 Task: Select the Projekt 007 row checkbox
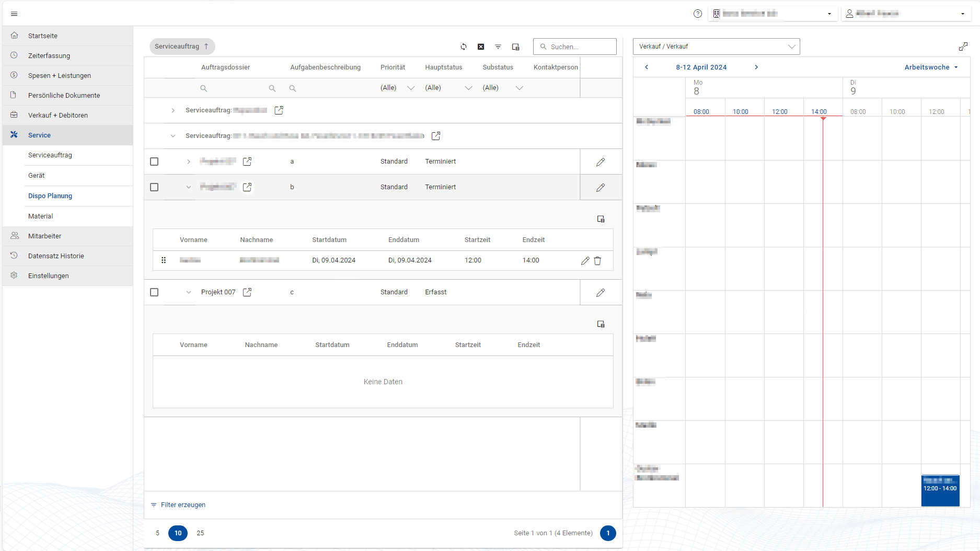pyautogui.click(x=154, y=292)
